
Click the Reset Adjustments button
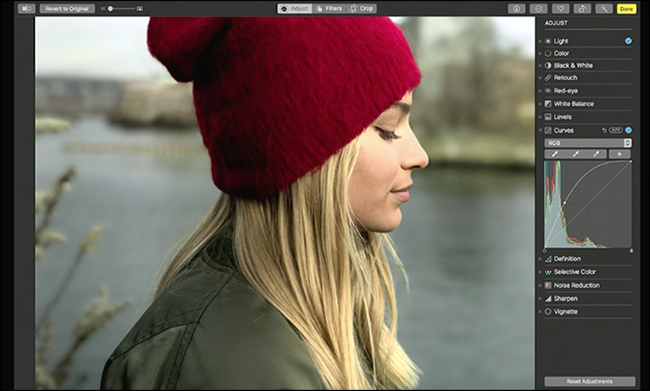point(589,381)
